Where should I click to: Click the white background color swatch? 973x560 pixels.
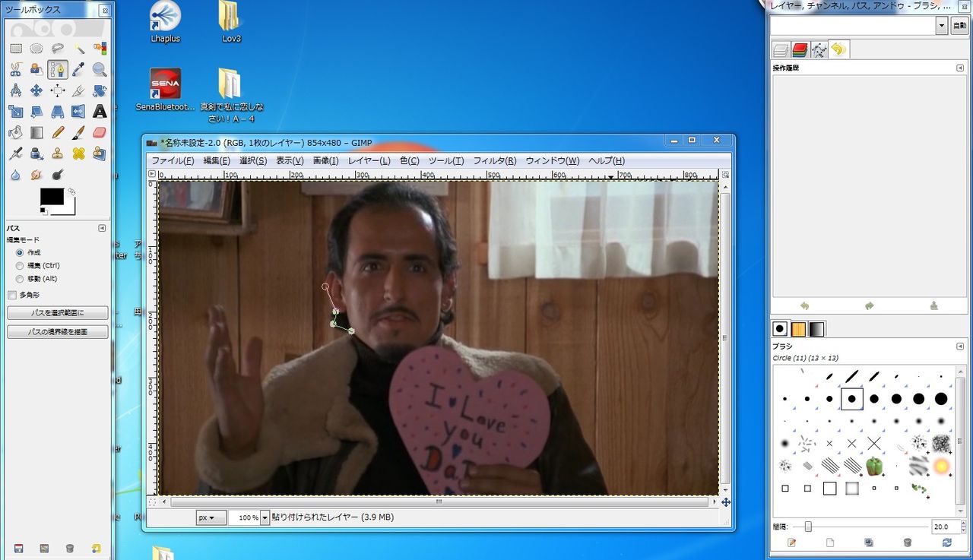coord(69,208)
